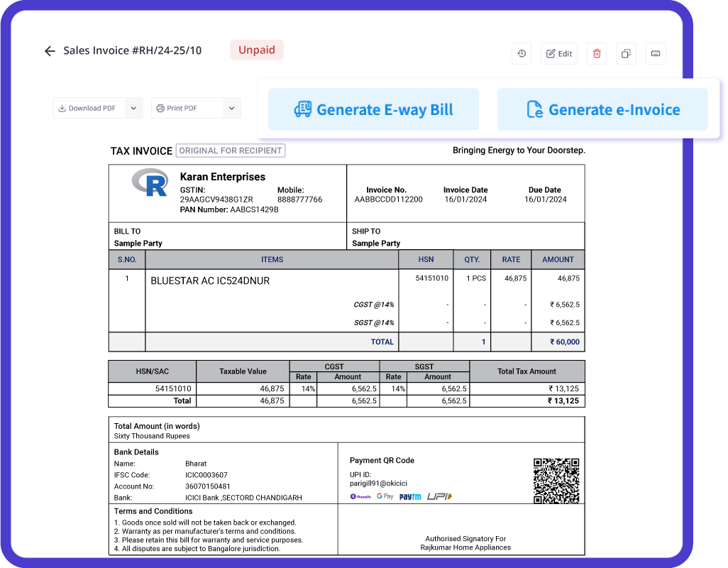Screen dimensions: 728x568
Task: Open keyboard shortcuts icon
Action: point(655,53)
